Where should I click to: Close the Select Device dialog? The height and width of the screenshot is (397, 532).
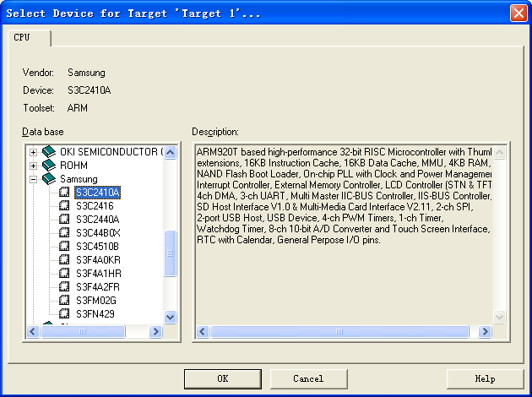click(x=518, y=14)
